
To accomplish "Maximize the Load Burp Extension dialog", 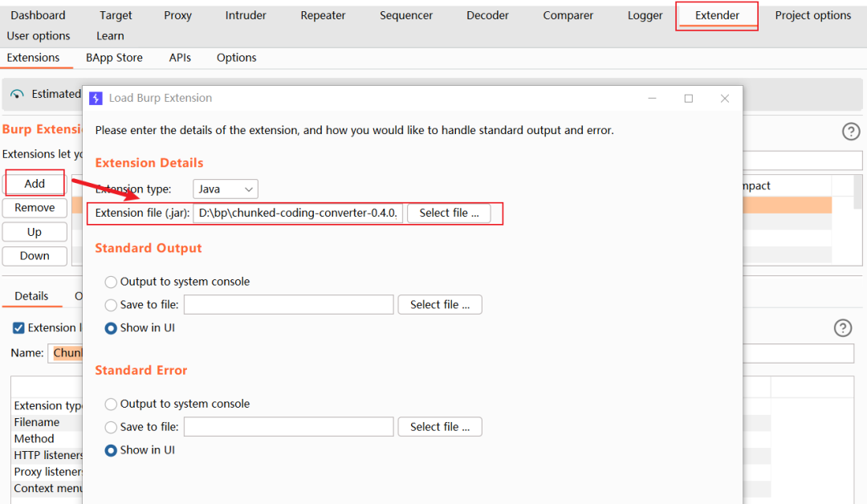I will 689,99.
